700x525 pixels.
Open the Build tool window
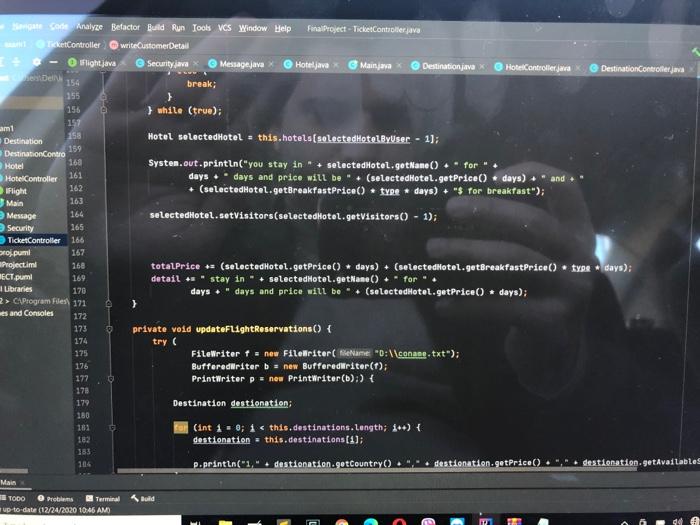tap(143, 499)
